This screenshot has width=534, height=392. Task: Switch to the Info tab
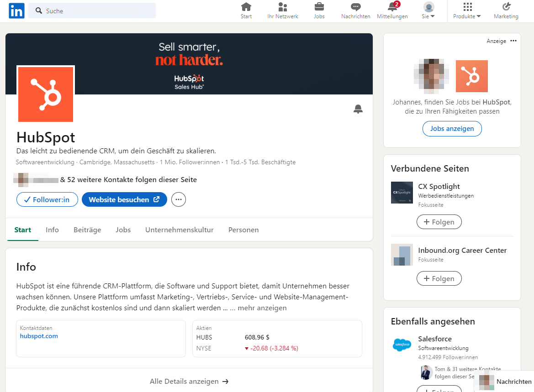[52, 230]
